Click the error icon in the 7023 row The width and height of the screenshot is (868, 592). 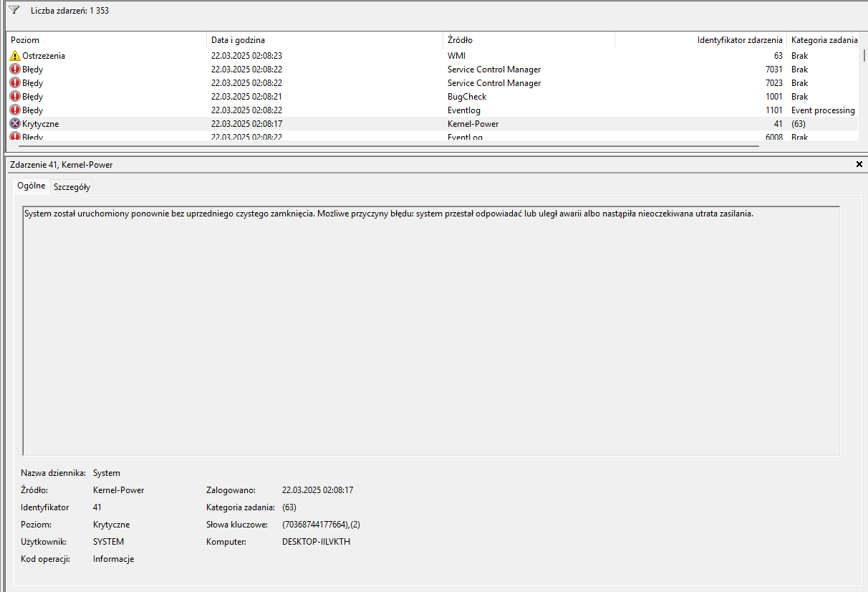(15, 83)
